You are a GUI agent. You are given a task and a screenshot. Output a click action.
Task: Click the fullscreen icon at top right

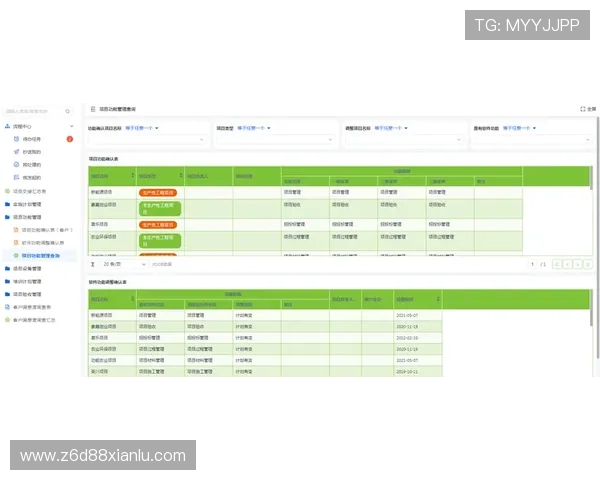[x=583, y=109]
